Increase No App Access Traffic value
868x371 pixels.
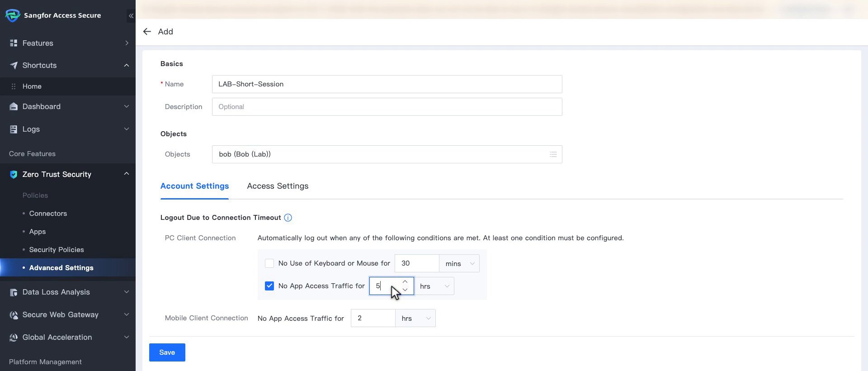coord(405,282)
